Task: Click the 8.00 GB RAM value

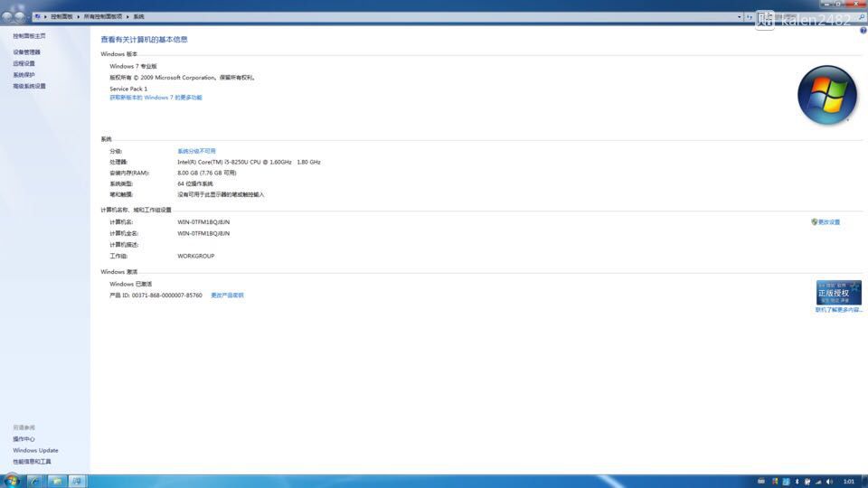Action: point(206,173)
